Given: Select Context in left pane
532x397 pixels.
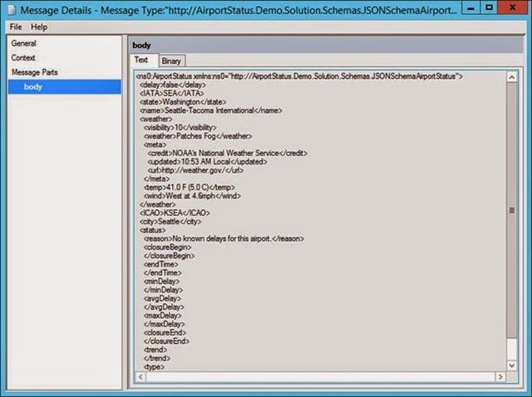Looking at the screenshot, I should click(23, 57).
